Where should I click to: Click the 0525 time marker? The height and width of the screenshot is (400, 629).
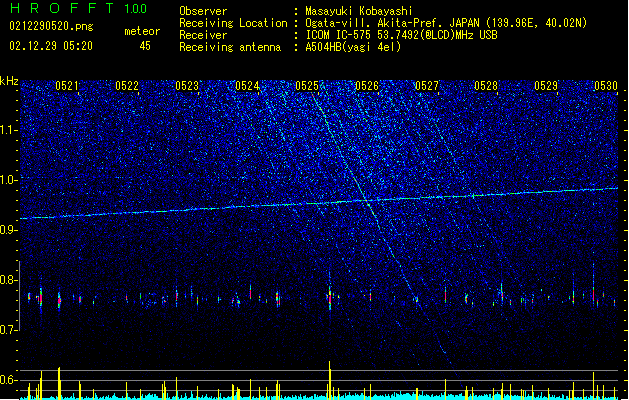coord(307,86)
